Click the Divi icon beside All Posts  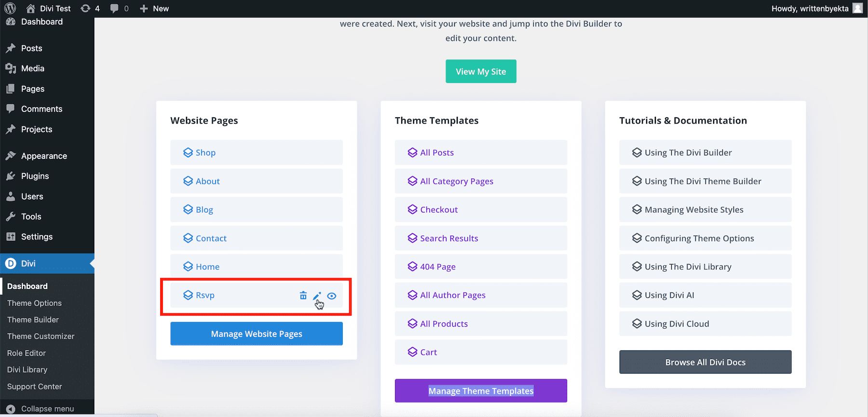click(412, 153)
